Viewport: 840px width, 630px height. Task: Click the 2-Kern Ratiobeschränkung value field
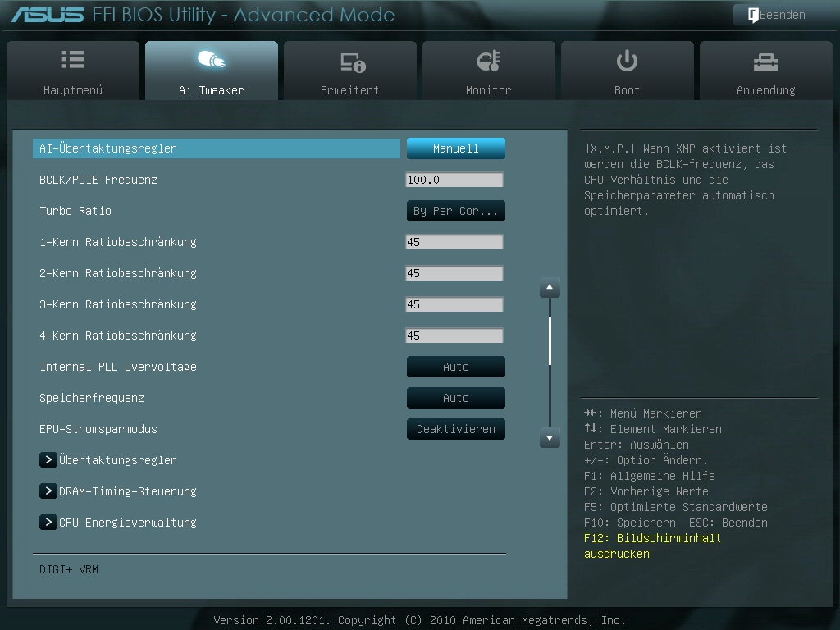[x=454, y=273]
